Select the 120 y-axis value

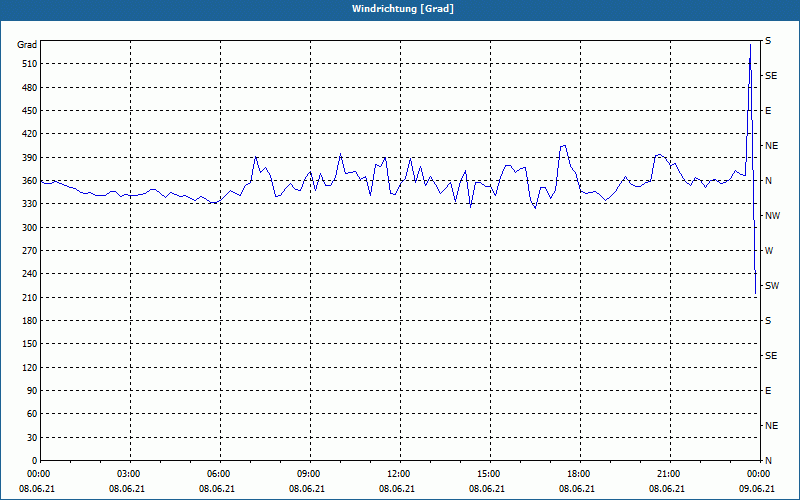(29, 367)
